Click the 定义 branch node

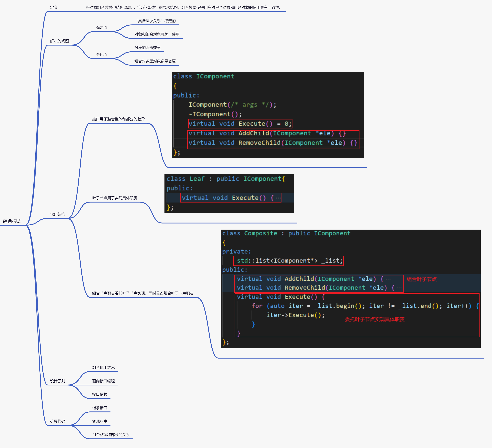[54, 7]
